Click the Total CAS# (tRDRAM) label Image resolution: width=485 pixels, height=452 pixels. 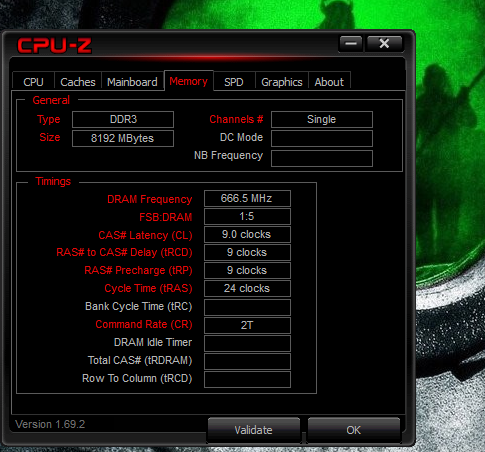pos(140,360)
